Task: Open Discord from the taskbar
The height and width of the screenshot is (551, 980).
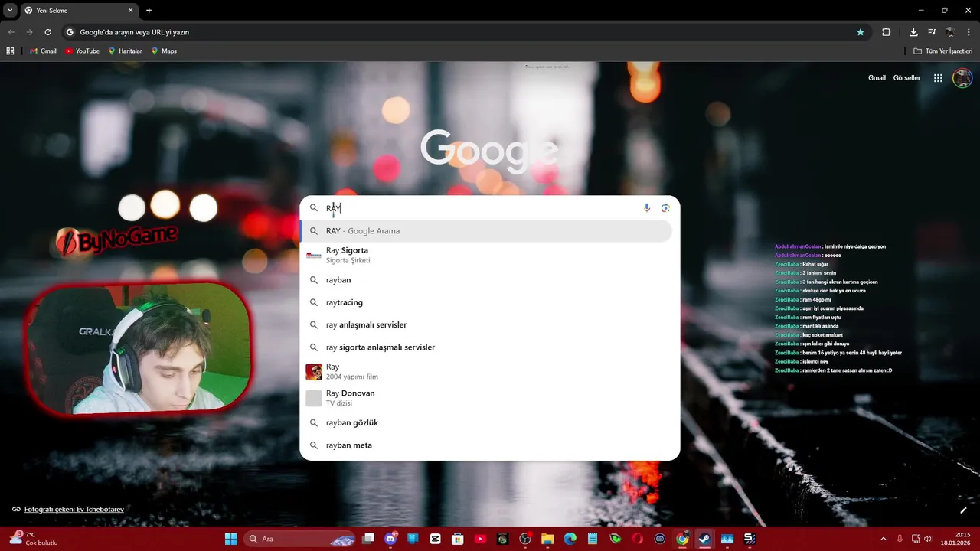Action: coord(390,539)
